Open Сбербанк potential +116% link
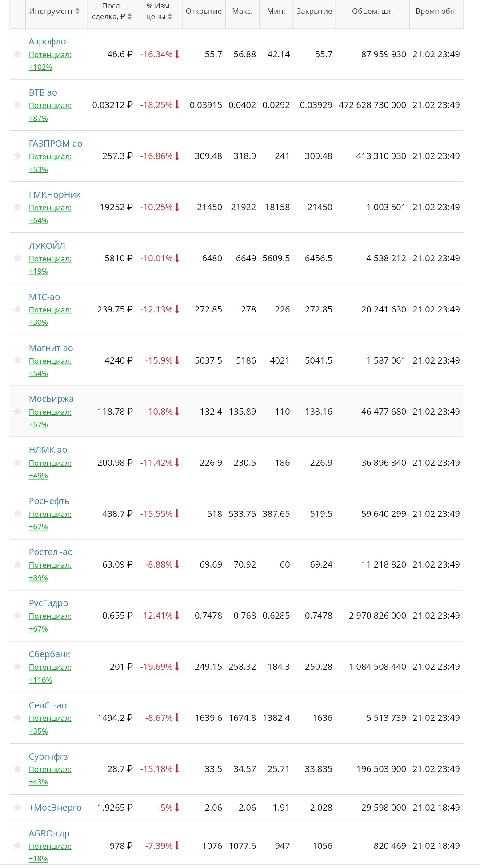This screenshot has width=480, height=868. coord(40,680)
